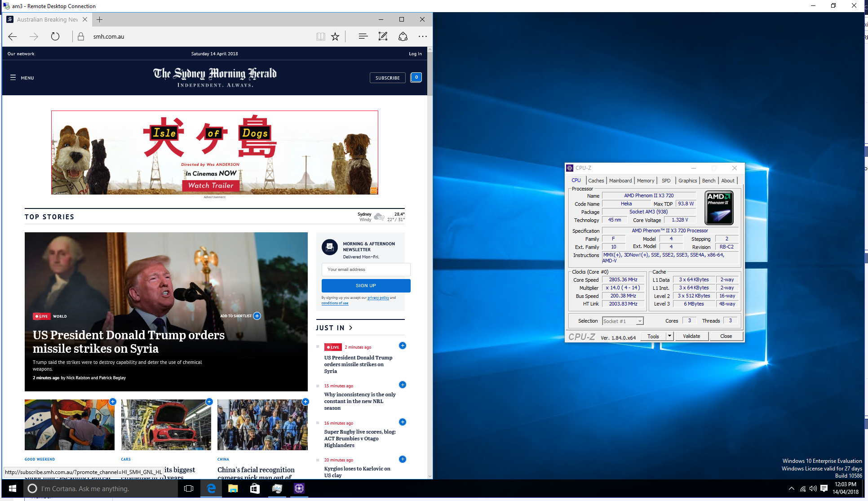The image size is (868, 501).
Task: Close the Australian Breaking News tab
Action: click(85, 19)
